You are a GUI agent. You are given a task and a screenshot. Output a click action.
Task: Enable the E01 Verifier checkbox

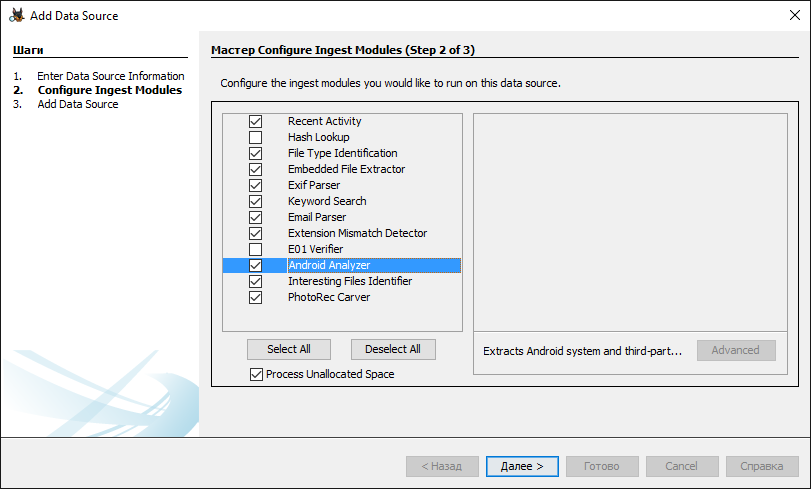point(256,249)
